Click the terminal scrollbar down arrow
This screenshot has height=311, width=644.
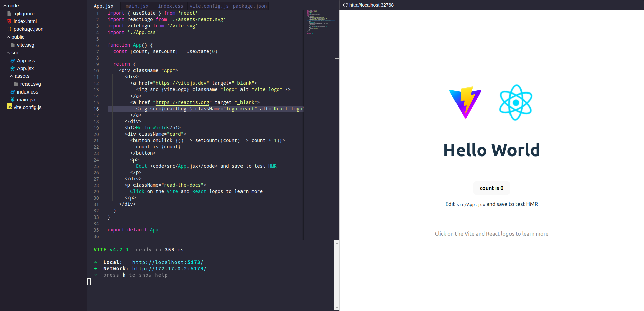(x=337, y=308)
